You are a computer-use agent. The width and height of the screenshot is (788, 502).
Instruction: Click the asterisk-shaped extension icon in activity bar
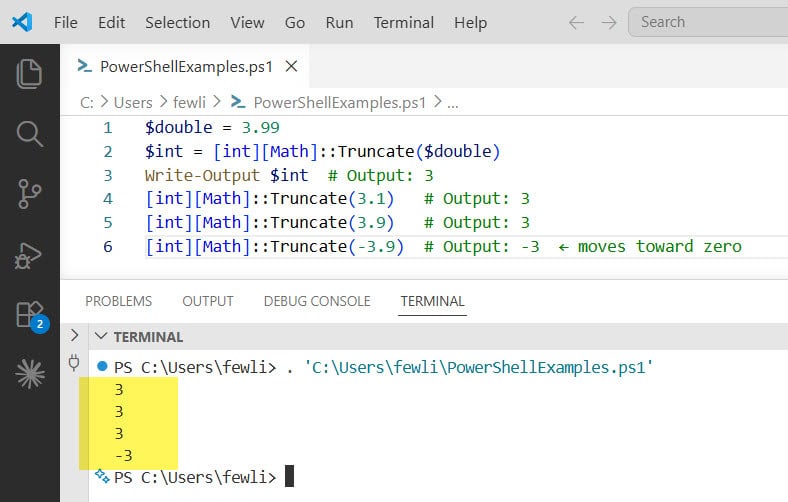[x=30, y=374]
